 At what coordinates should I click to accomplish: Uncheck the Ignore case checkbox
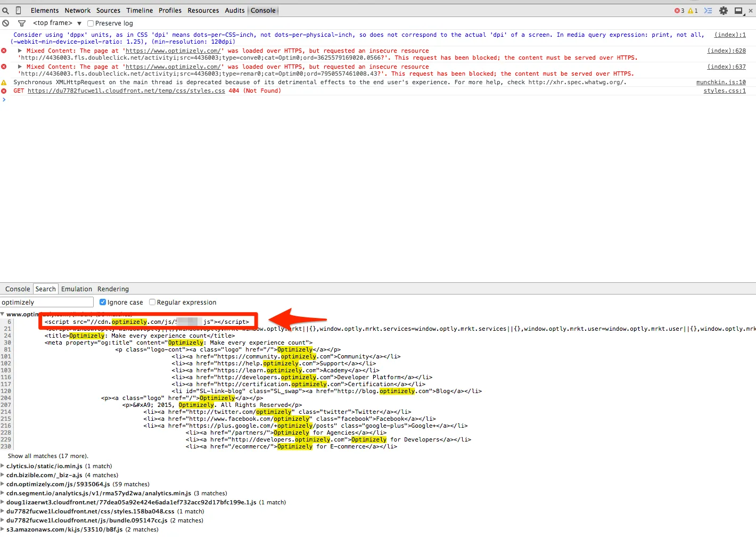click(x=103, y=302)
